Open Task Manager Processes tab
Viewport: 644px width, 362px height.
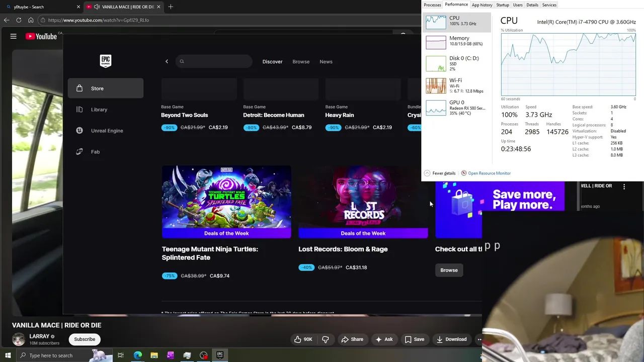[x=432, y=5]
